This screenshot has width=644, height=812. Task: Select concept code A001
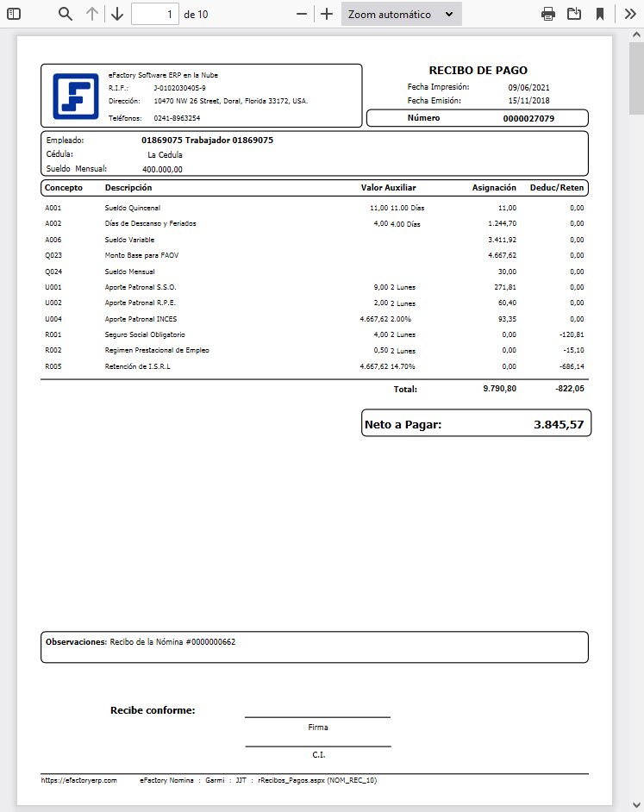pos(53,209)
